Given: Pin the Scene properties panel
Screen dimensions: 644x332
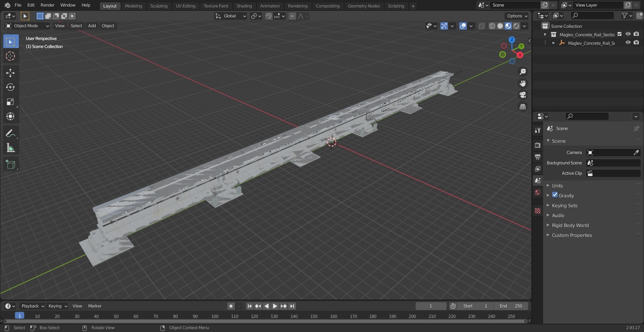Looking at the screenshot, I should click(636, 129).
